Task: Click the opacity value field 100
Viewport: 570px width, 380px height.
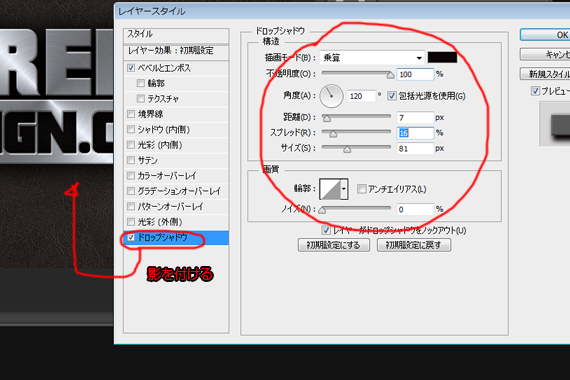Action: tap(415, 74)
